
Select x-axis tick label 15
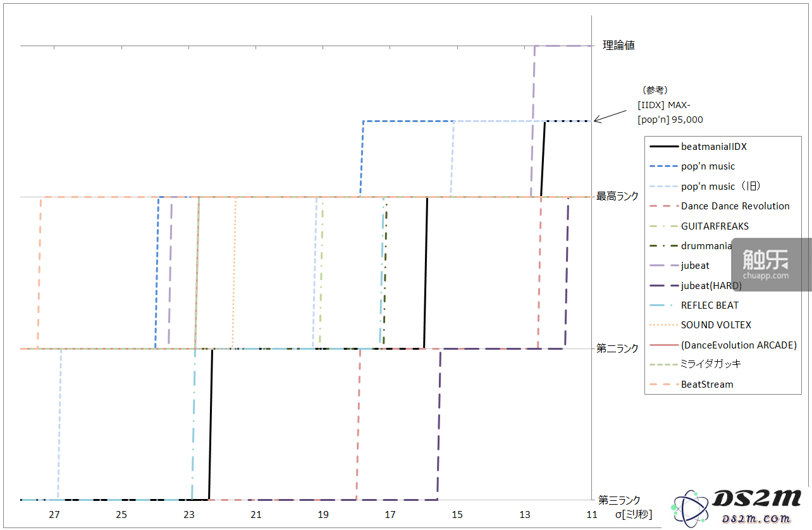[x=457, y=515]
